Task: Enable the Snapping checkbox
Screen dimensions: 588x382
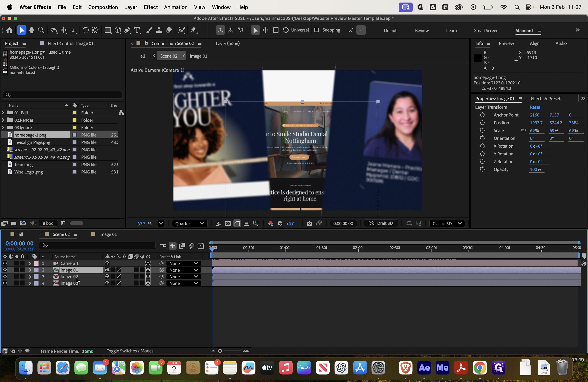Action: [x=317, y=30]
